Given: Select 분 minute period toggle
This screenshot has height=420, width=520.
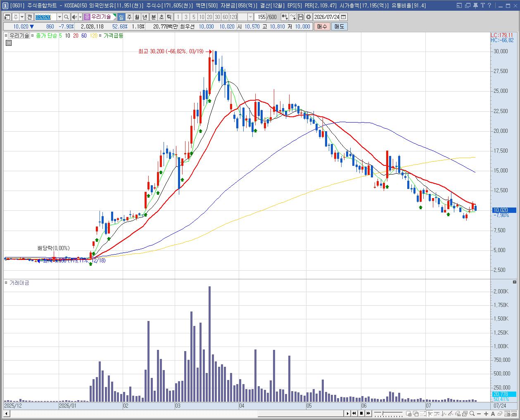Looking at the screenshot, I should click(153, 17).
